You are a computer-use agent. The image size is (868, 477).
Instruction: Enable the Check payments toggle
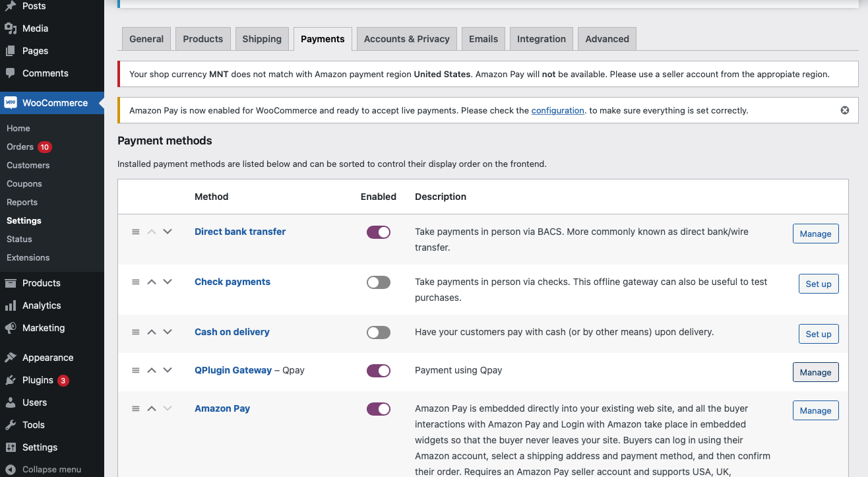coord(379,282)
